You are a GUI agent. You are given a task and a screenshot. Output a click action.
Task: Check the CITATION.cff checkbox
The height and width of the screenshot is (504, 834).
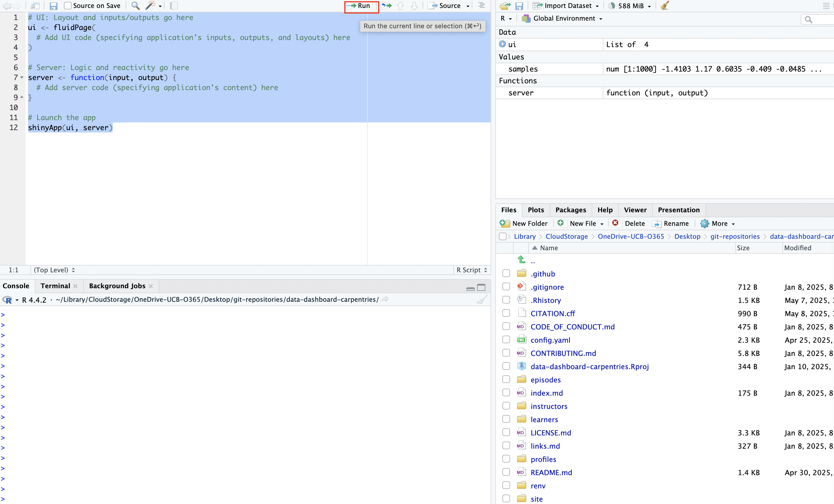click(x=506, y=313)
